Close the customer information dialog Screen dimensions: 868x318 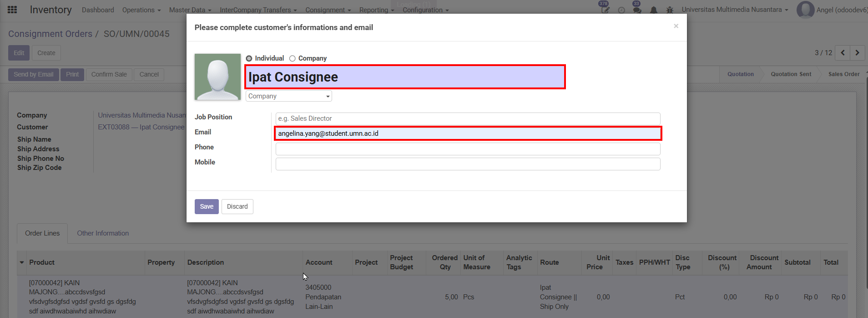[x=676, y=26]
